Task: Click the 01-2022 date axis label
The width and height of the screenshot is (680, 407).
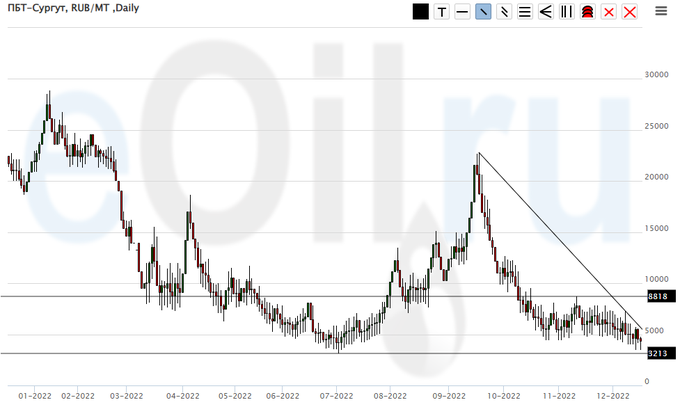Action: 35,395
